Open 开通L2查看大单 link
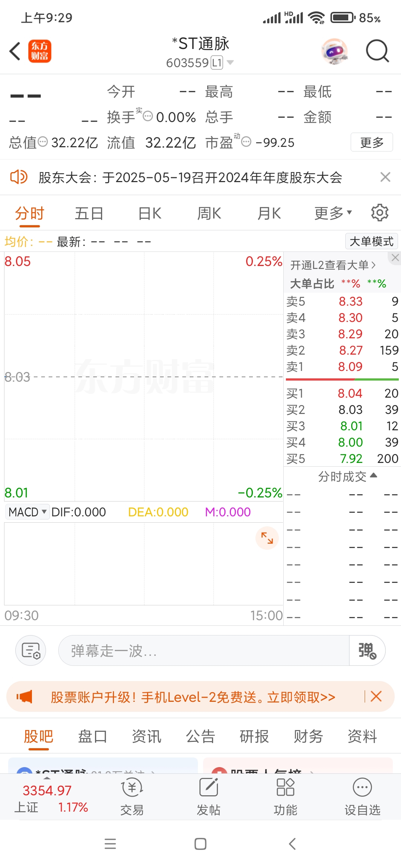401x868 pixels. (333, 265)
